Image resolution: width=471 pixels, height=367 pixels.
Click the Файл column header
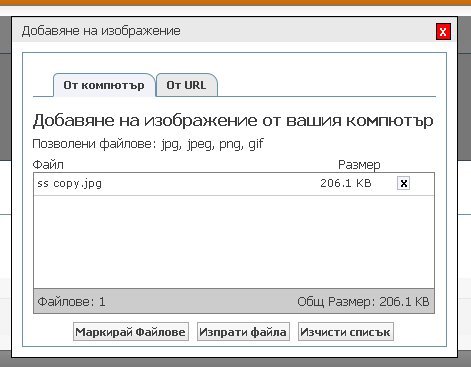[x=48, y=165]
